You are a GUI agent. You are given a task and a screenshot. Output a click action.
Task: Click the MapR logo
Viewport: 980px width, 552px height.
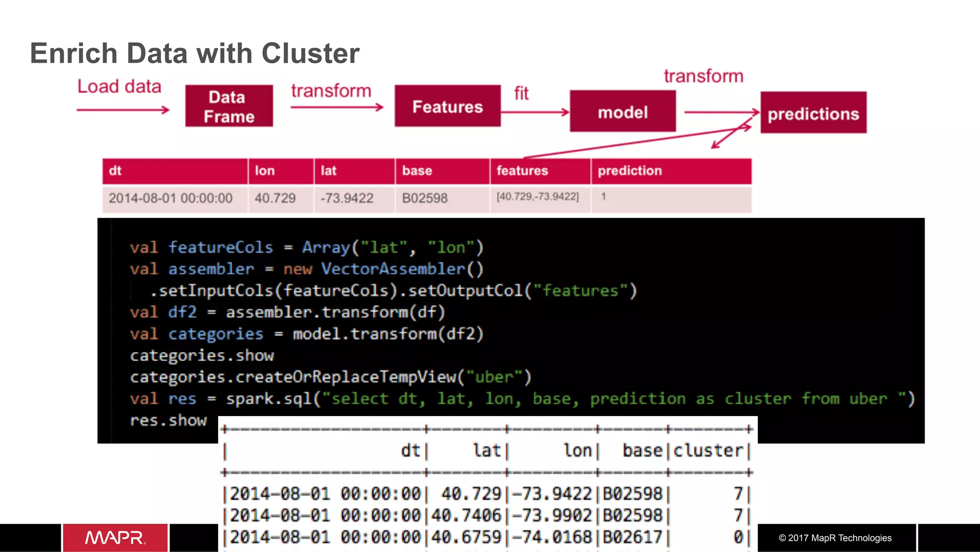pos(115,538)
